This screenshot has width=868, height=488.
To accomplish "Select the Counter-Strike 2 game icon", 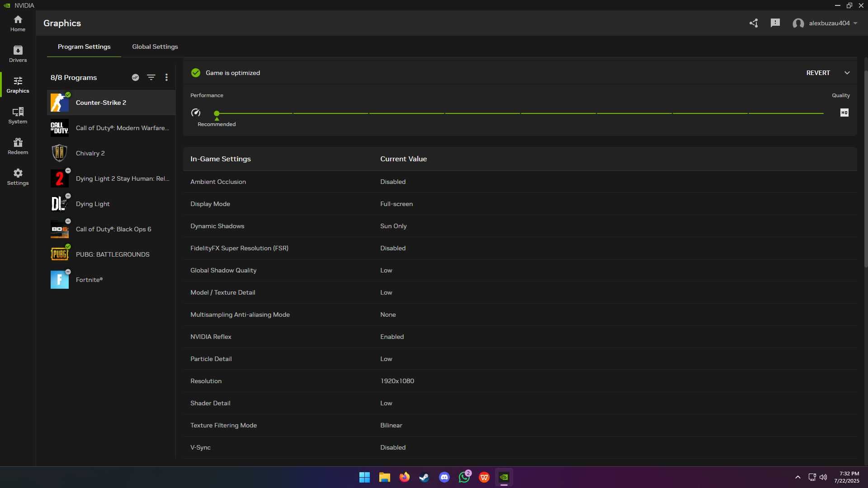I will click(60, 103).
